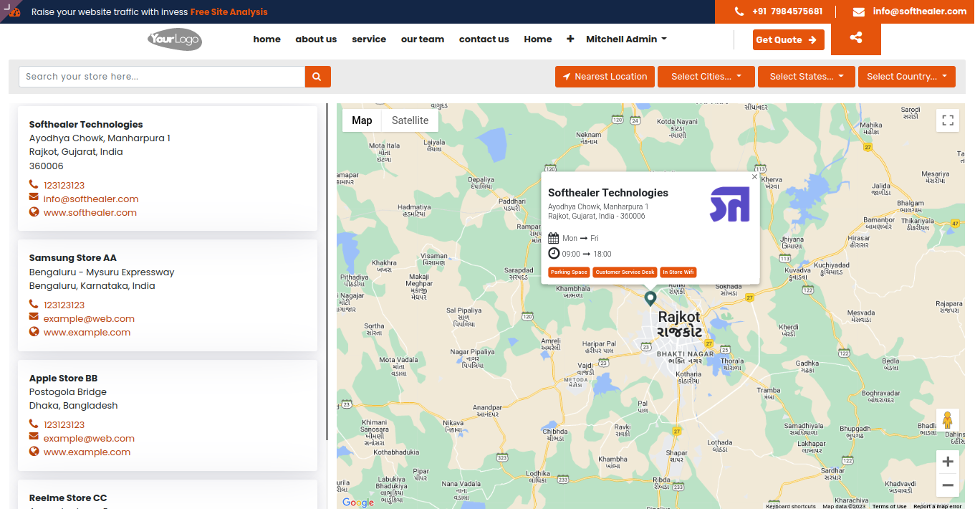
Task: Click the Customer Service Desk tag
Action: point(625,272)
